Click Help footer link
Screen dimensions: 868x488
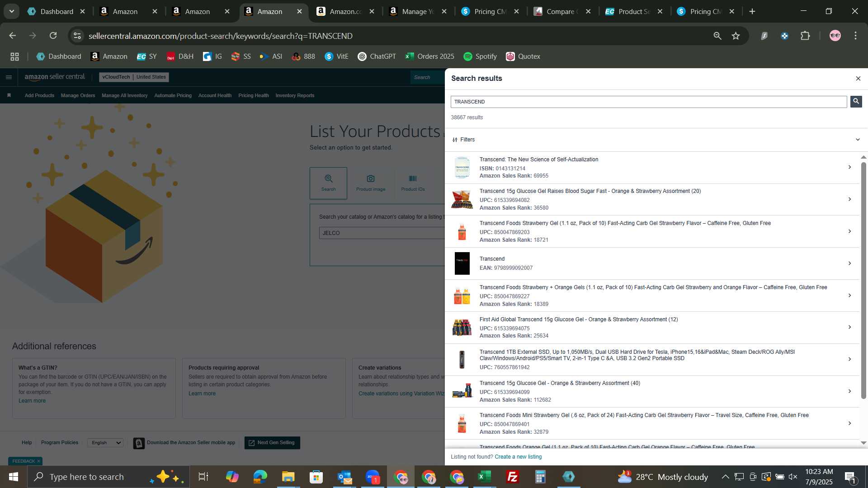[x=27, y=443]
